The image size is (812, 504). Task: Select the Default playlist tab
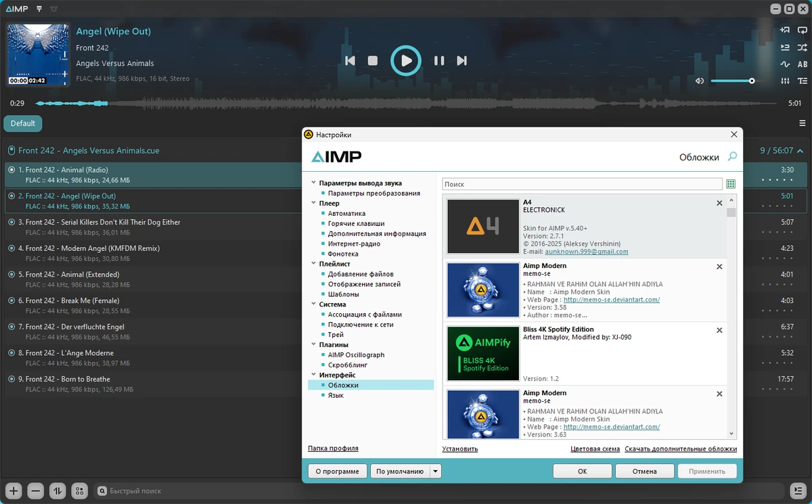23,123
